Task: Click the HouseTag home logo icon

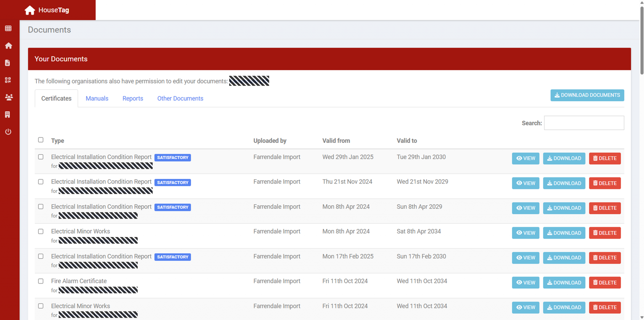Action: (30, 10)
